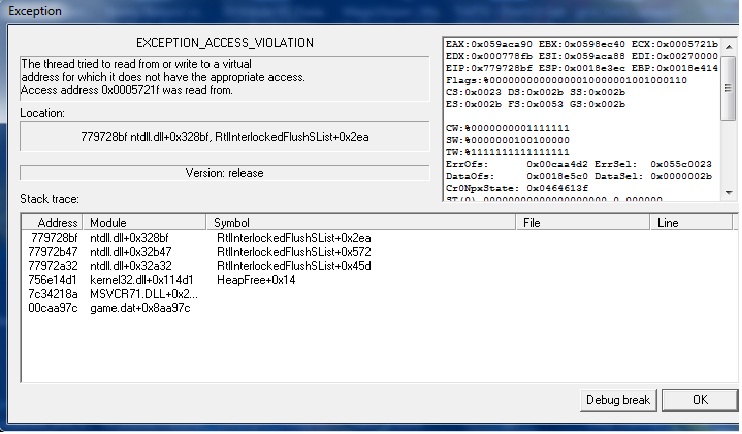Viewport: 742px width, 434px height.
Task: Click inside the CPU registers text panel
Action: pos(582,121)
